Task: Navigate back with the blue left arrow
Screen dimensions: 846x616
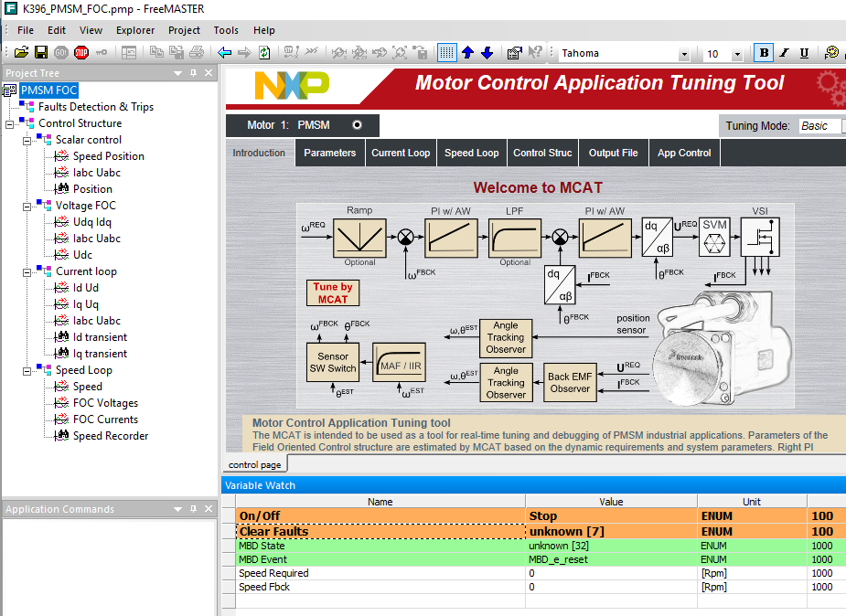Action: click(224, 52)
